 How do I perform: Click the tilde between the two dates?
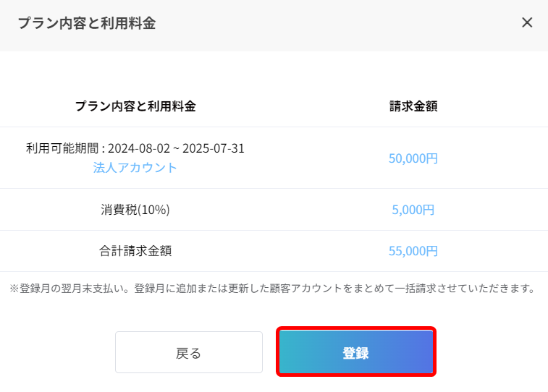[x=176, y=148]
